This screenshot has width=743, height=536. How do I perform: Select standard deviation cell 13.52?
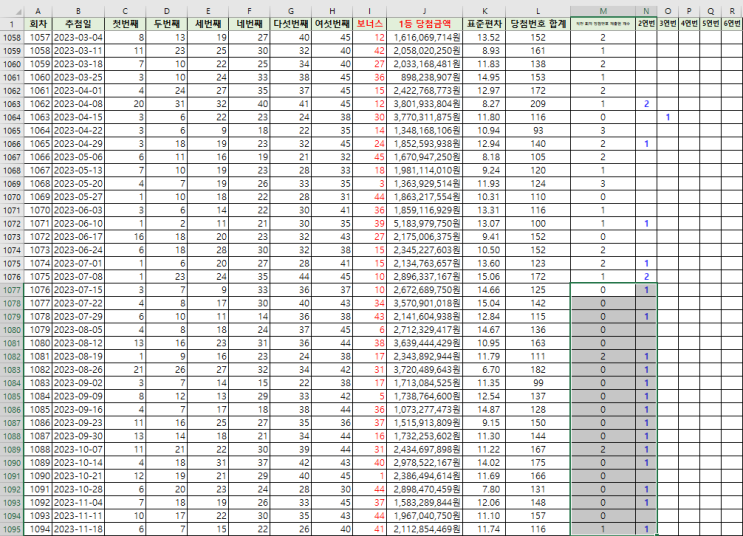pyautogui.click(x=484, y=37)
